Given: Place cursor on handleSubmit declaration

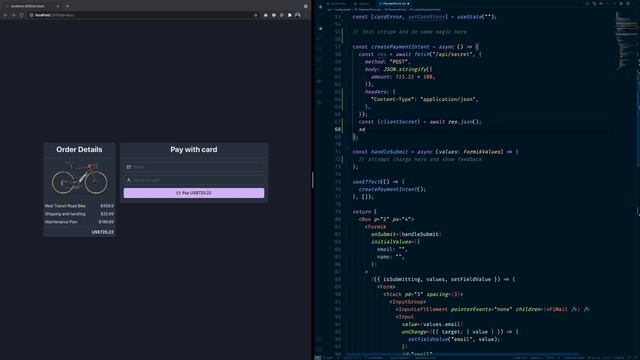Looking at the screenshot, I should [x=389, y=152].
